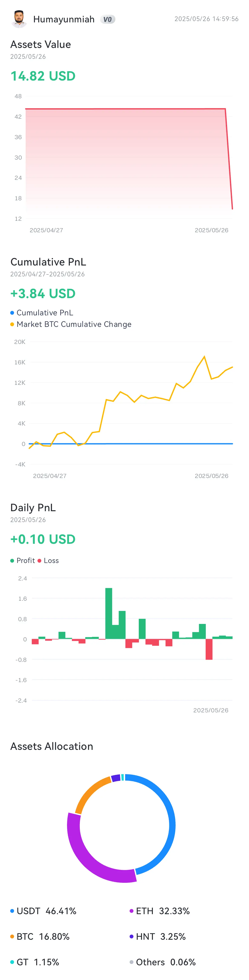
Task: Tap the V0 level badge
Action: pyautogui.click(x=108, y=19)
